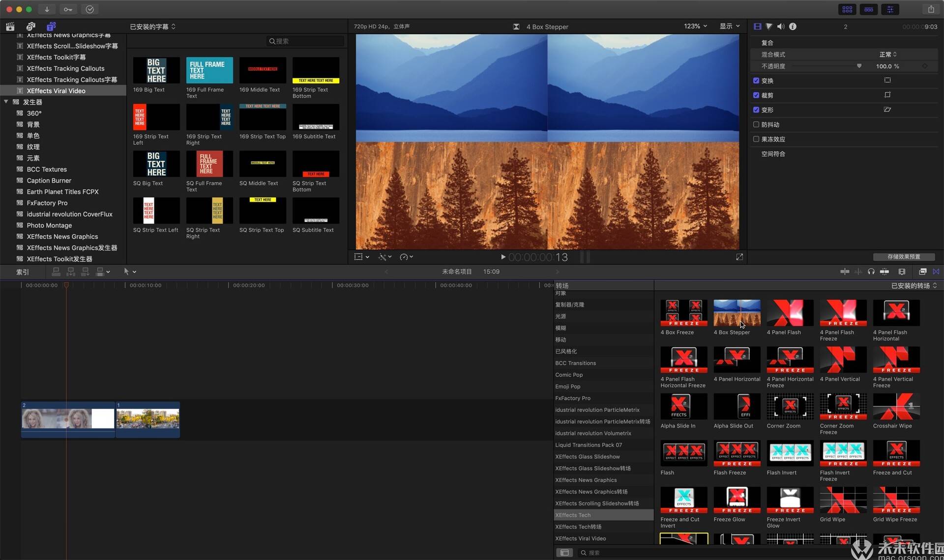Viewport: 944px width, 560px height.
Task: Click the clip appearance filmstrip icon in timeline
Action: pyautogui.click(x=902, y=272)
